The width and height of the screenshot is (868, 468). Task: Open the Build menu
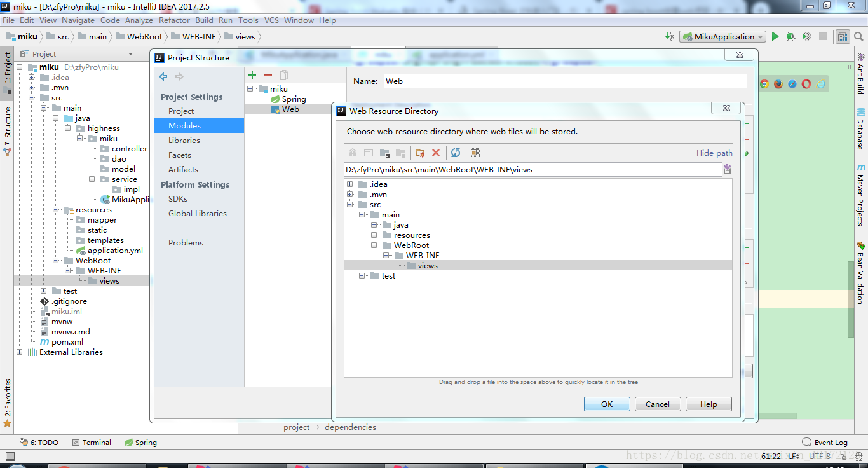pyautogui.click(x=204, y=20)
